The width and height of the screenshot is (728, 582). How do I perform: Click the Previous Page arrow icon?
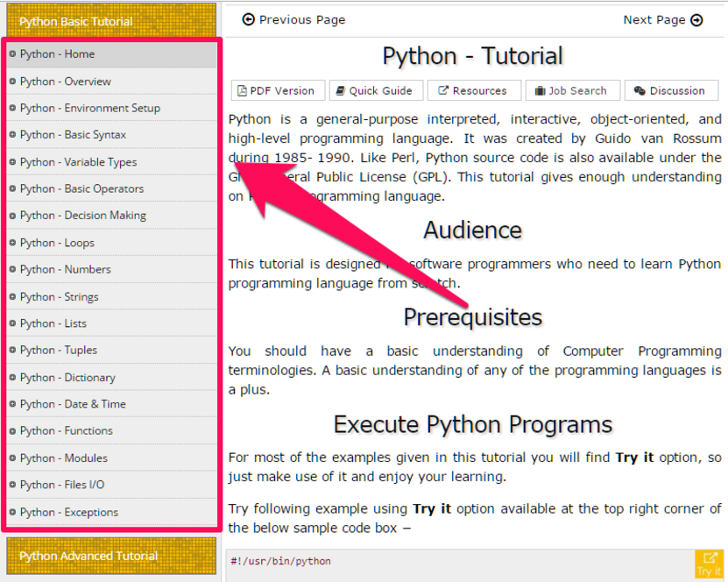tap(249, 19)
